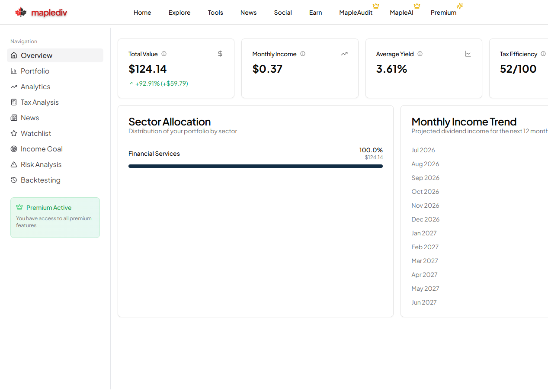Click the +92.91% (+$59.79) gain text

coord(162,84)
